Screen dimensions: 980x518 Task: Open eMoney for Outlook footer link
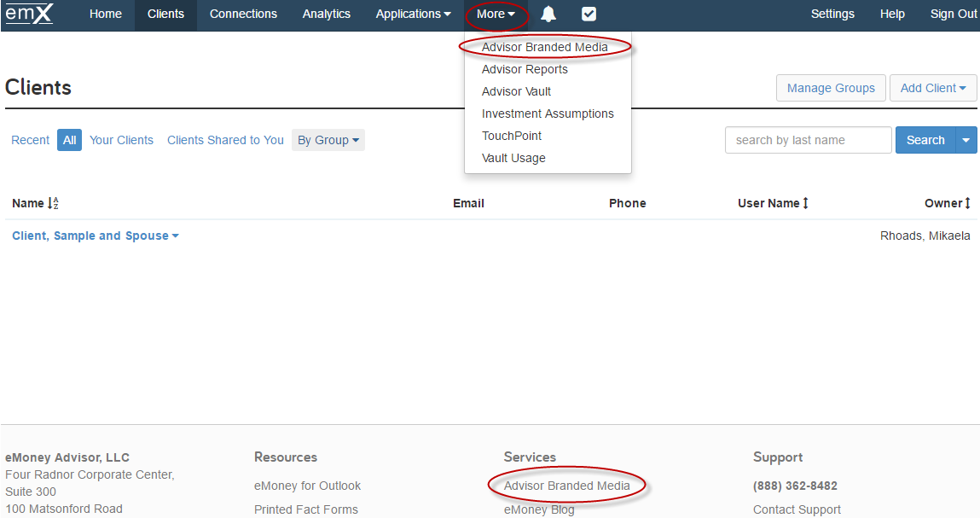coord(308,486)
